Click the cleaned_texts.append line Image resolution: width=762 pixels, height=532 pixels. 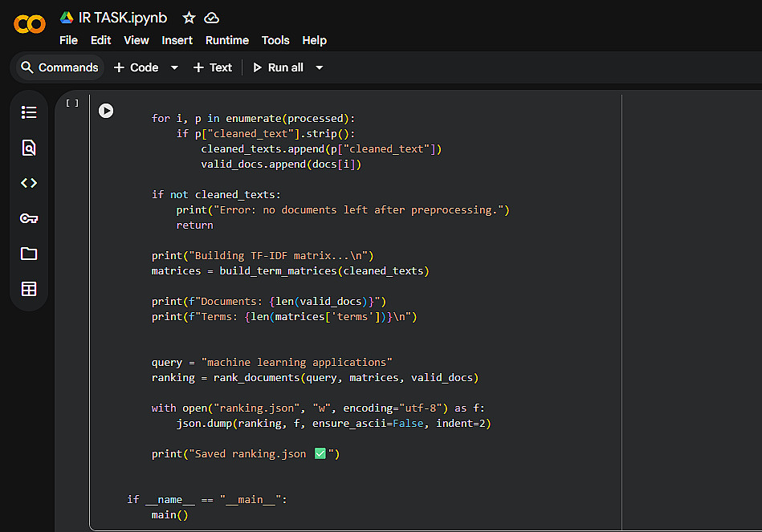point(321,149)
